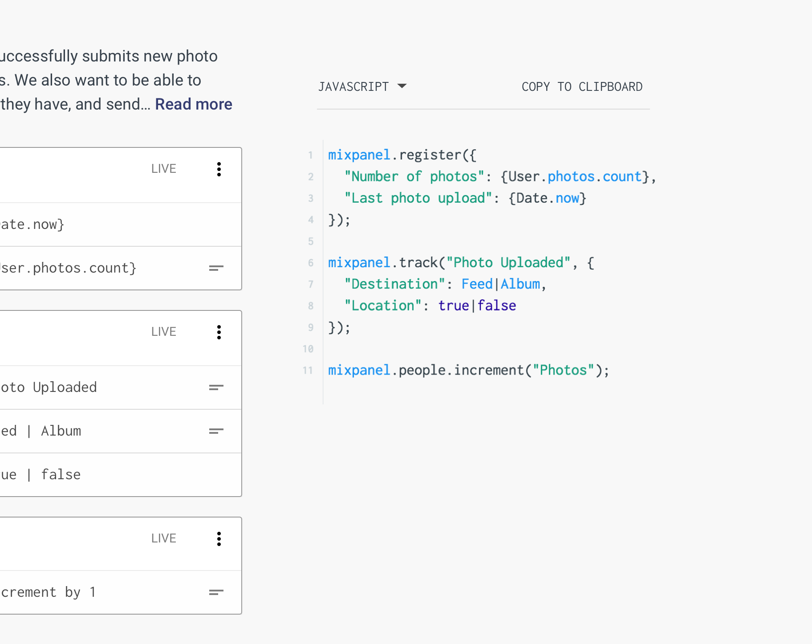Click the mixpanel.people.increment code on line 11
This screenshot has width=812, height=644.
tap(468, 371)
